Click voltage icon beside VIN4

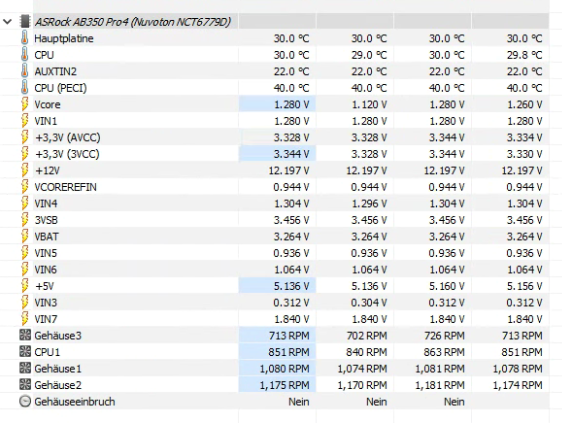click(24, 203)
